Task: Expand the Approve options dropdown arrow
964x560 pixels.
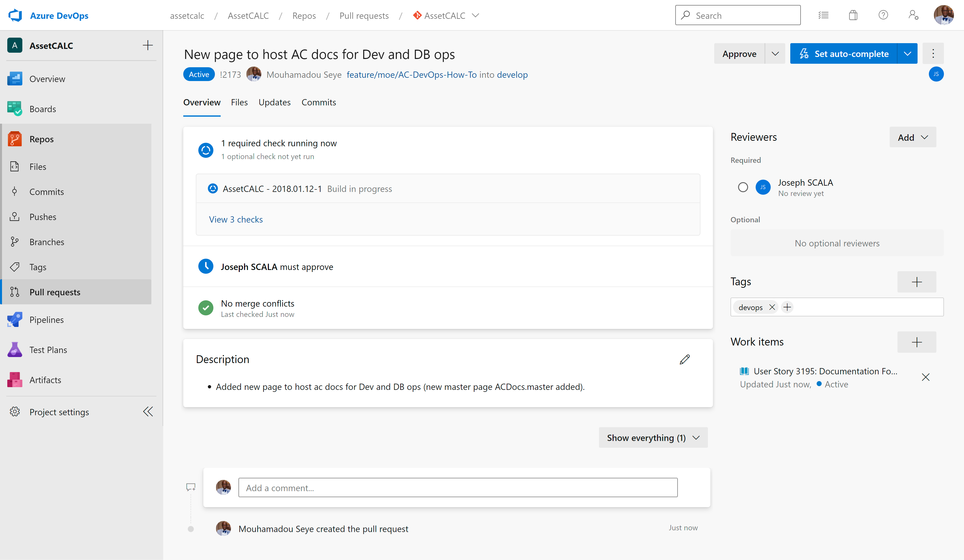Action: [x=775, y=53]
